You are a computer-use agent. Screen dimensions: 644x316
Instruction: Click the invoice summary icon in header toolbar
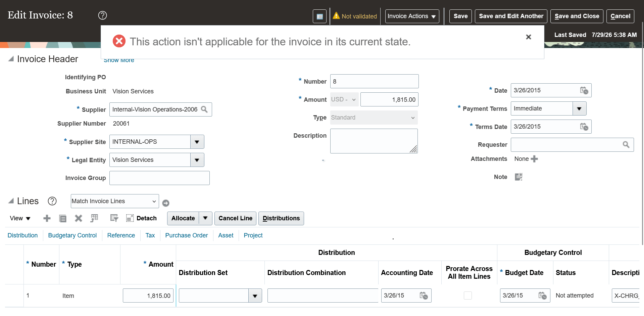(319, 16)
